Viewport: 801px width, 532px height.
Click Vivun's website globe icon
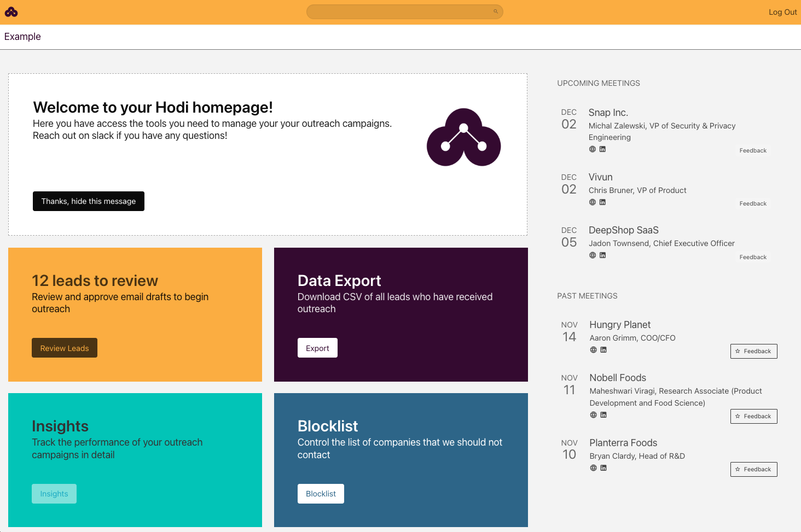point(593,202)
